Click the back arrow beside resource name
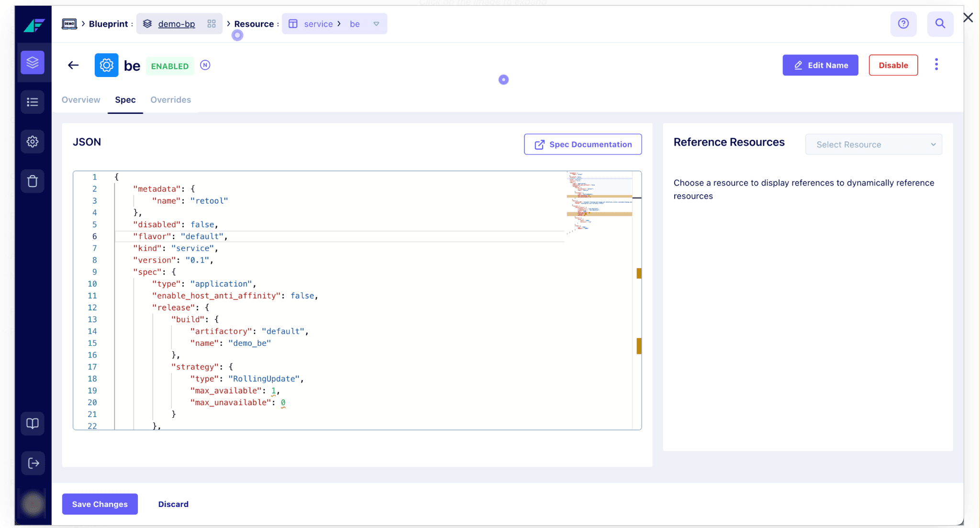 [x=73, y=65]
